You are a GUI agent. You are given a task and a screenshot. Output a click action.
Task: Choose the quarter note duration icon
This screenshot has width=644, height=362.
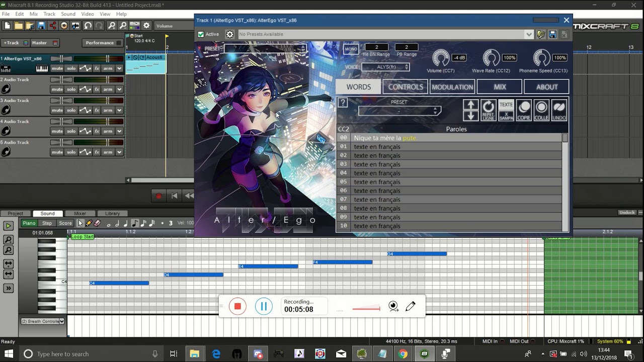pos(125,223)
